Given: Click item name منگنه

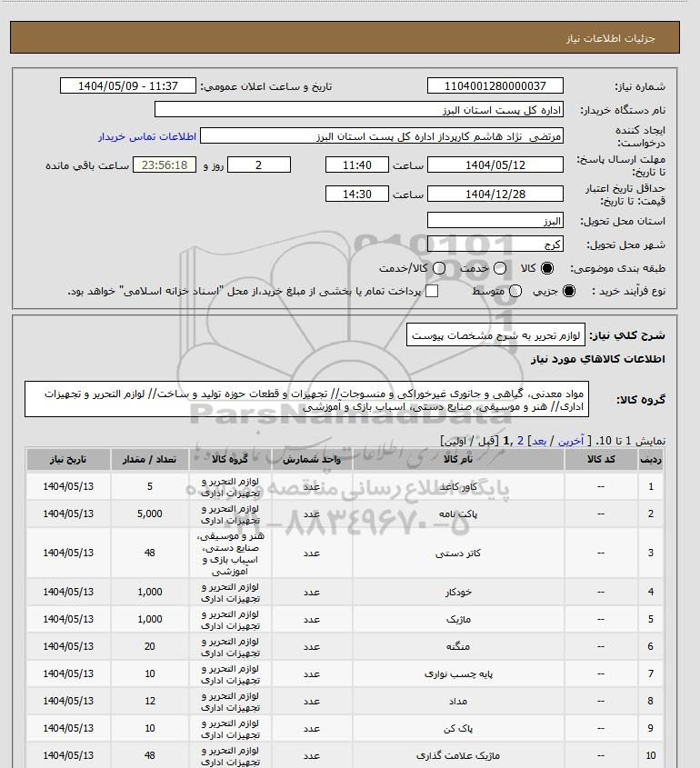Looking at the screenshot, I should point(458,647).
